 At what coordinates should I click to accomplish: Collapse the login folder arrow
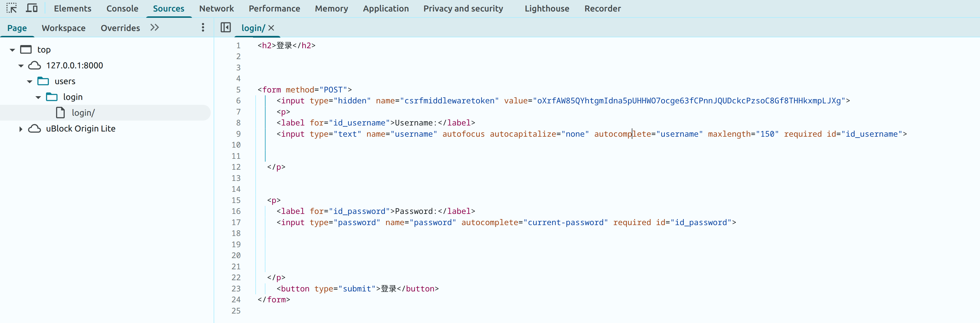(38, 97)
